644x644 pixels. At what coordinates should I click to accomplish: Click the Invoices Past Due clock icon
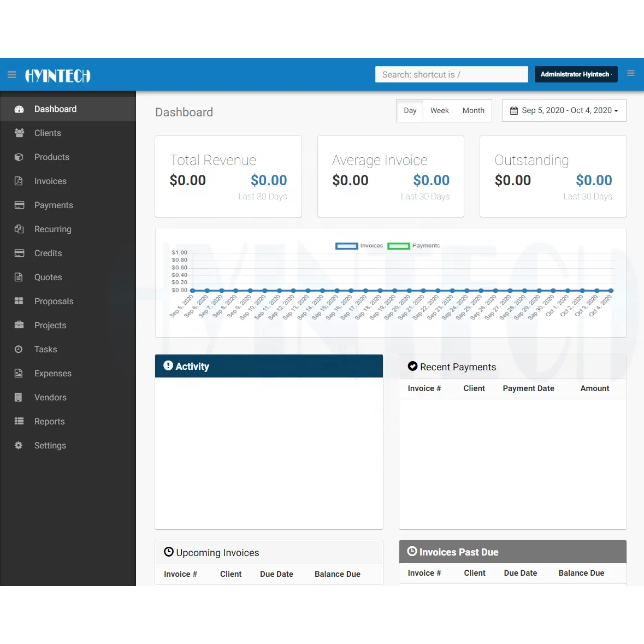(412, 551)
